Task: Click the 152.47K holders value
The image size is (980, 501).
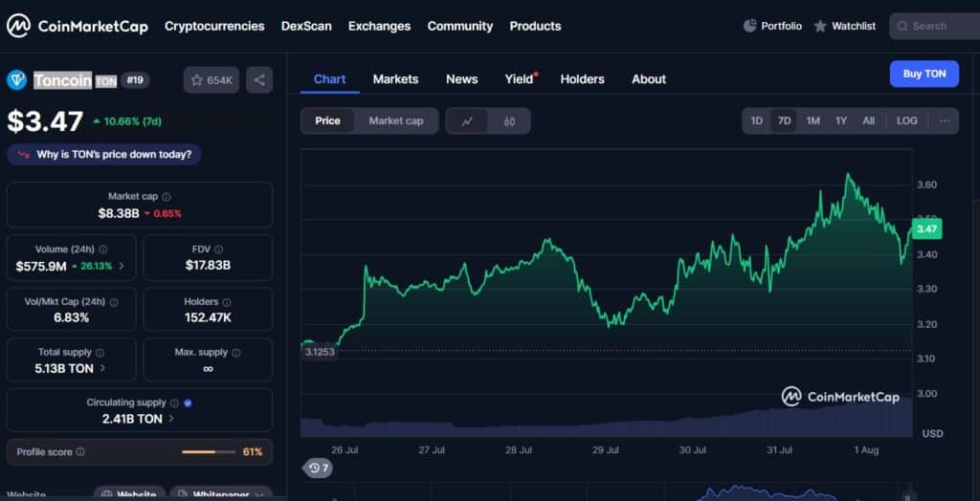Action: click(x=208, y=317)
